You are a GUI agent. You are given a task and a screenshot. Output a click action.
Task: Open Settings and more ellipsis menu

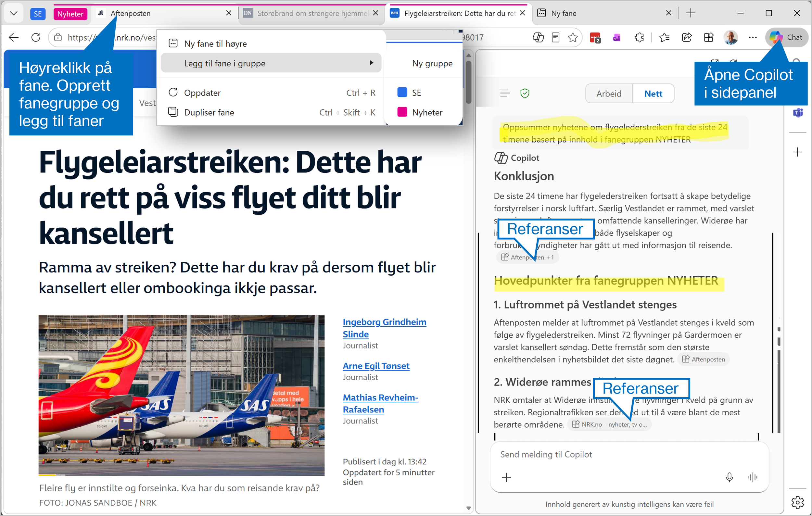tap(753, 37)
